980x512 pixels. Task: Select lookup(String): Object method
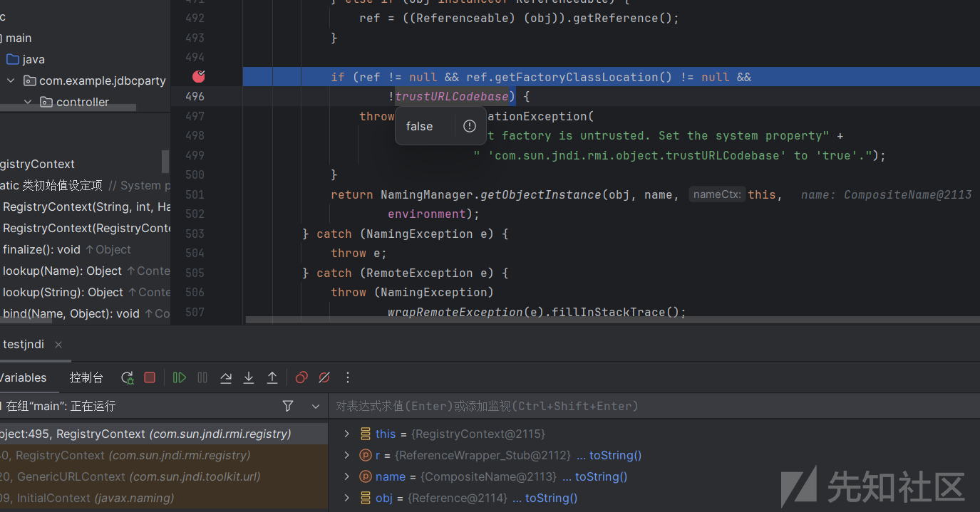[86, 292]
